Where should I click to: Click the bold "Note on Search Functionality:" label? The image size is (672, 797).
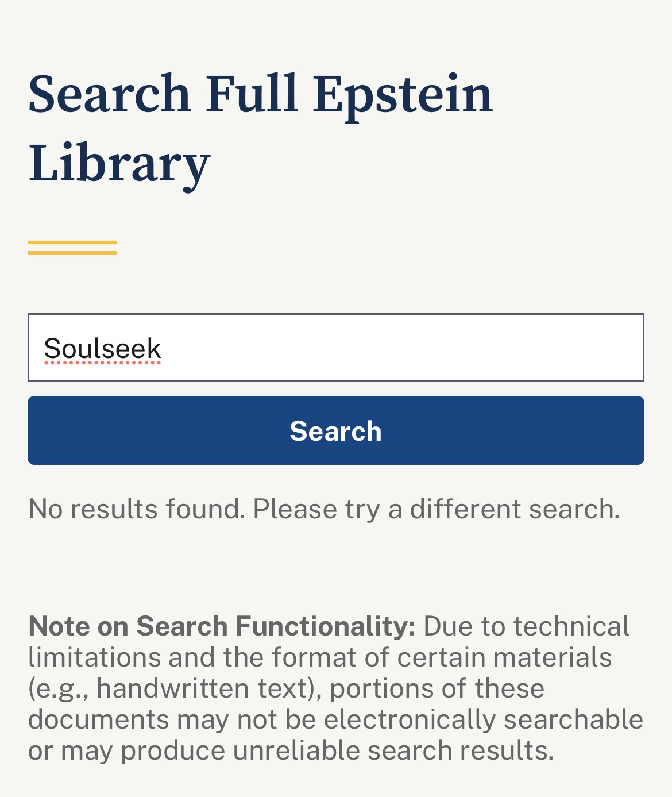coord(222,626)
